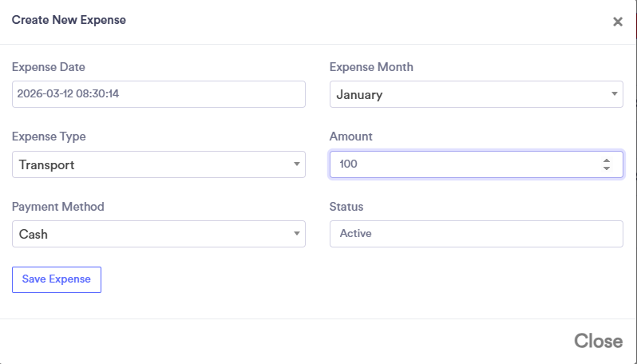Screen dimensions: 637x364
Task: Click the Expense Type dropdown arrow
Action: point(296,164)
